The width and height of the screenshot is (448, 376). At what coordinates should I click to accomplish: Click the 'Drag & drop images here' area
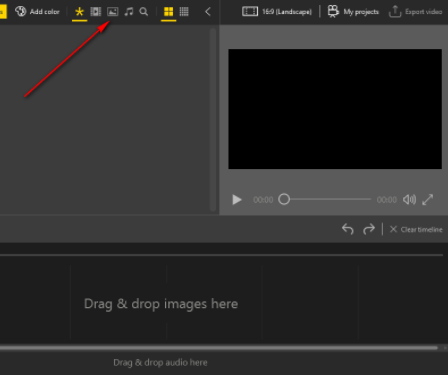coord(161,304)
